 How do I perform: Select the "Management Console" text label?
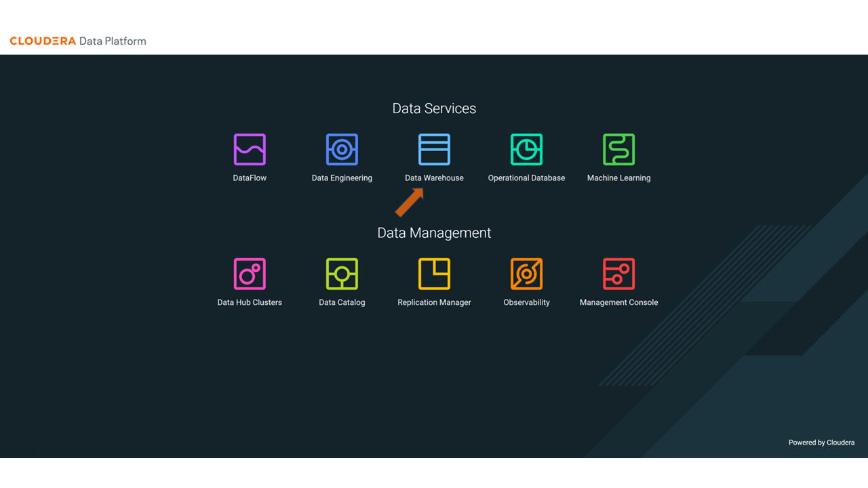[618, 303]
